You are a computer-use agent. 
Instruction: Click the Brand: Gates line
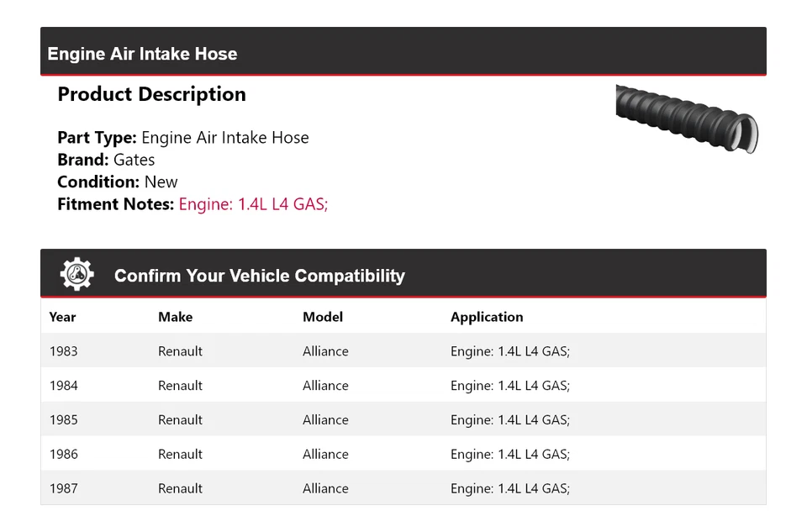point(106,160)
